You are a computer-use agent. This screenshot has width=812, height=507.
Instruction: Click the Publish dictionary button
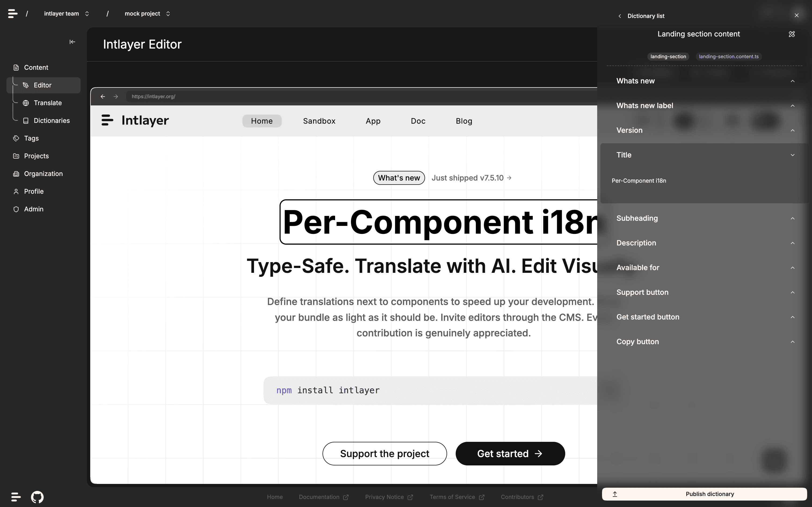(x=710, y=494)
